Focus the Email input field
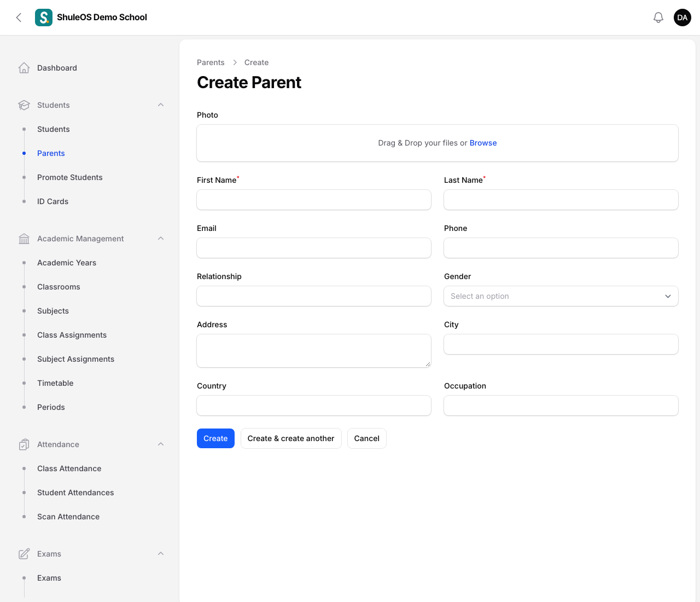700x602 pixels. click(314, 248)
